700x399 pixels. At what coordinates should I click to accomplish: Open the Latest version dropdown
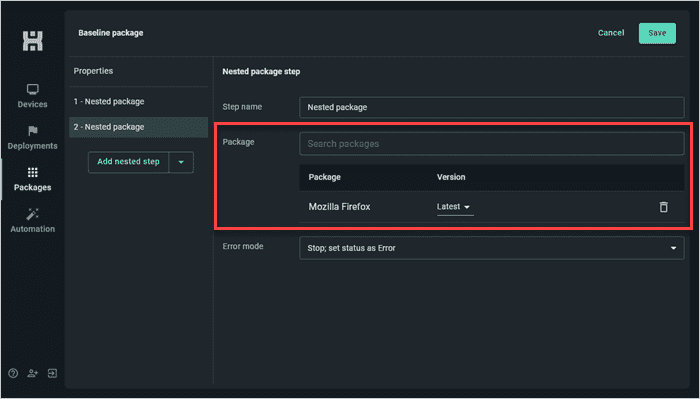pyautogui.click(x=455, y=207)
